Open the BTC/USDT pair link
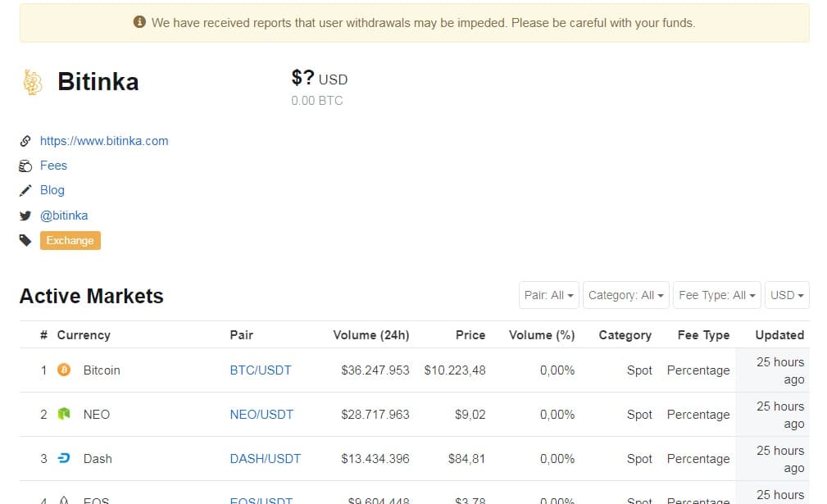Viewport: 827px width, 504px height. [x=261, y=370]
